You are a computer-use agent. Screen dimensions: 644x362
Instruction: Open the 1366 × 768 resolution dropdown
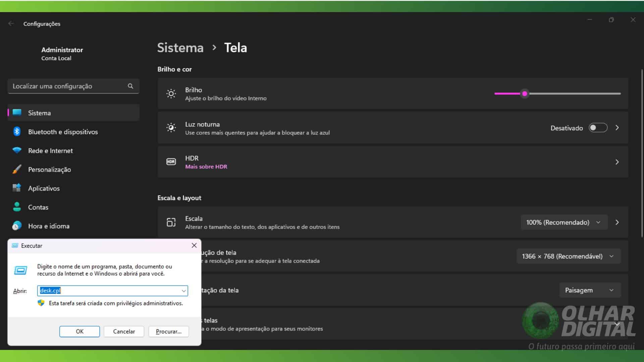tap(568, 256)
